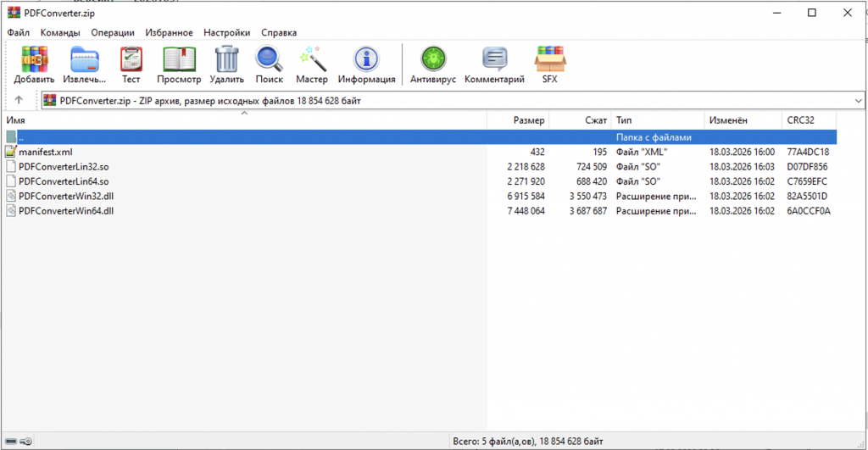
Task: Select PDFConverterWin32.dll file name
Action: click(66, 196)
